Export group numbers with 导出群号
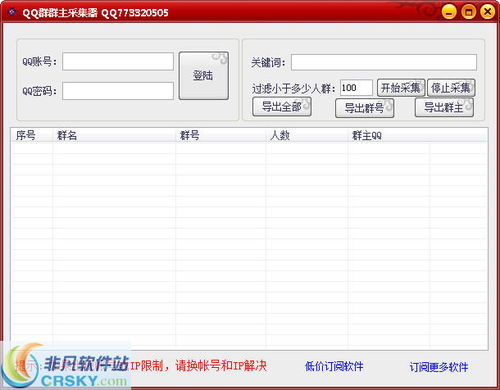The image size is (500, 390). 365,108
